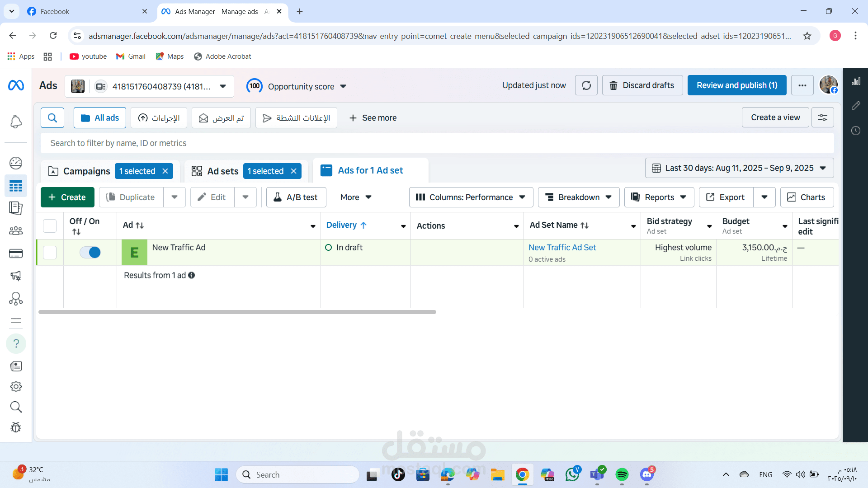Open Spotify from the Windows taskbar

click(622, 474)
